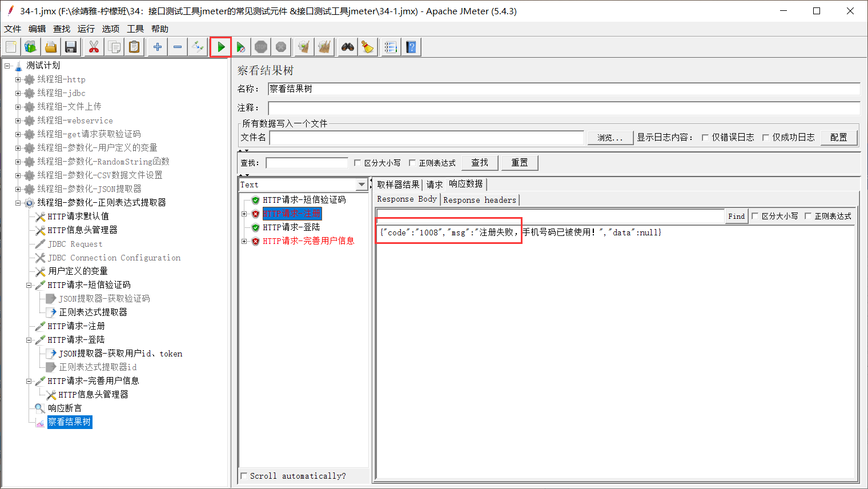868x489 pixels.
Task: Switch to the 取样器结果 tab
Action: click(x=398, y=184)
